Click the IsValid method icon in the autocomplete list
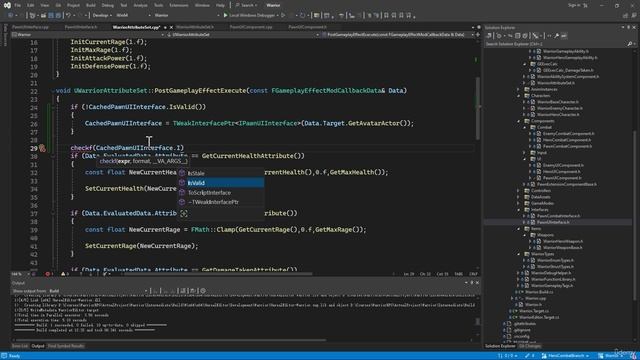This screenshot has width=640, height=360. click(x=182, y=183)
